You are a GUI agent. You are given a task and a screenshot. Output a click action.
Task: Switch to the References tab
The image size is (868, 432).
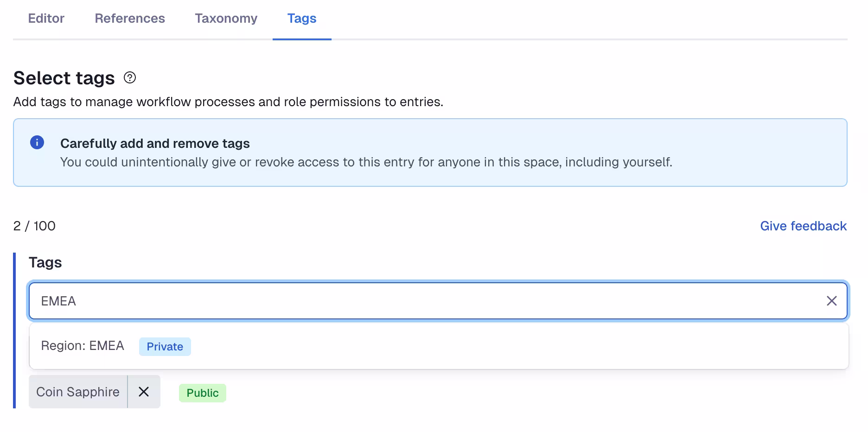pyautogui.click(x=130, y=19)
